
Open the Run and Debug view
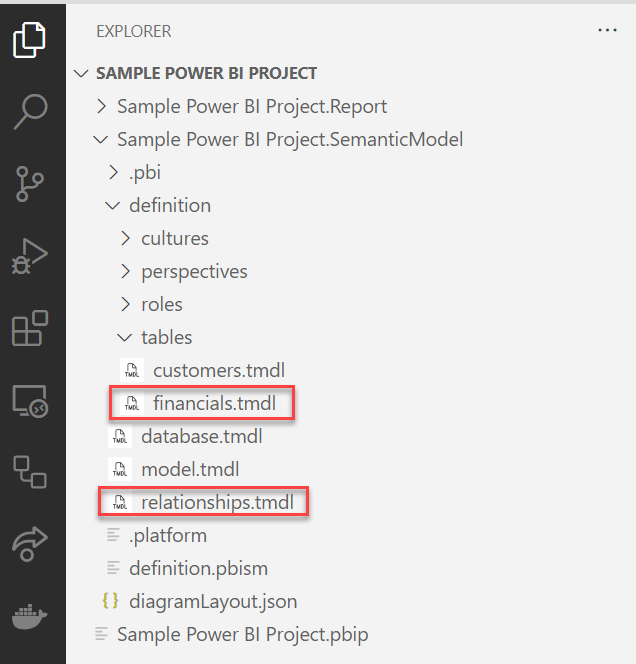(31, 256)
